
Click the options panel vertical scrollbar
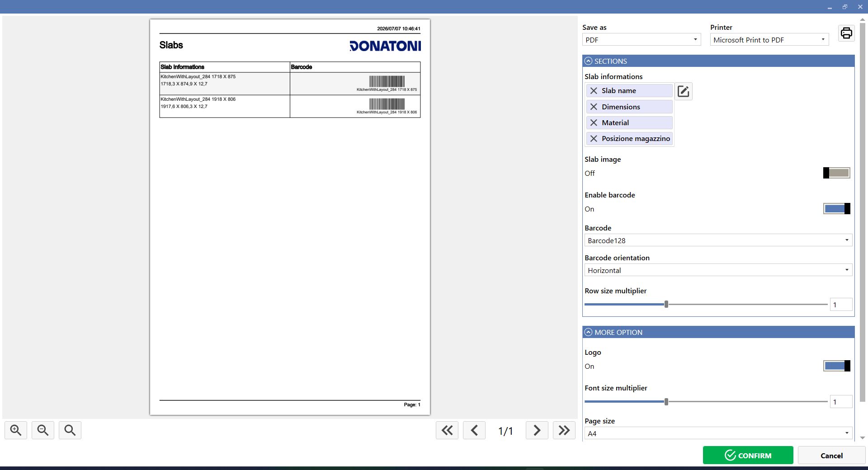pos(862,212)
